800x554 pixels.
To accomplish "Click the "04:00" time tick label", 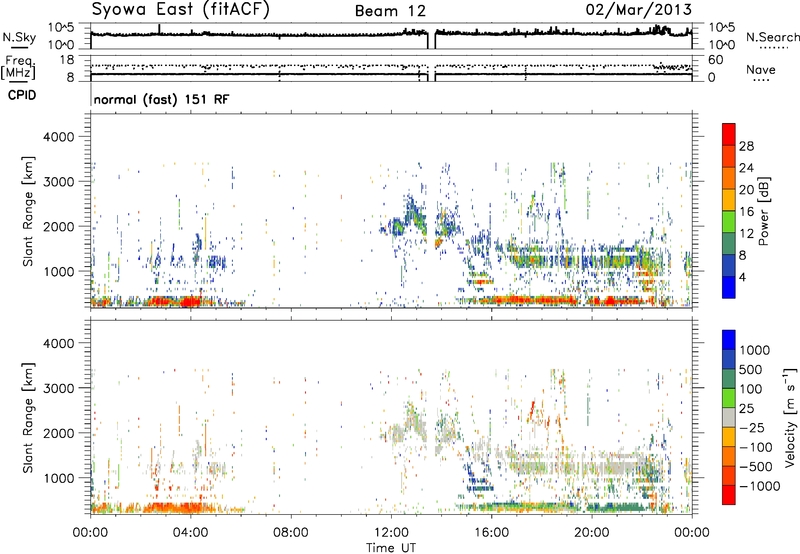I will [x=190, y=533].
